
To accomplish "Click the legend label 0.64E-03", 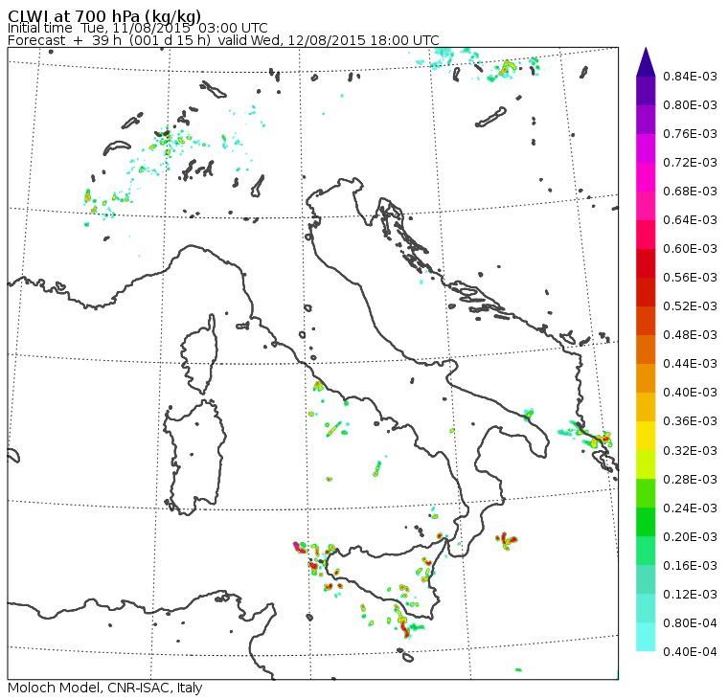I will [690, 219].
